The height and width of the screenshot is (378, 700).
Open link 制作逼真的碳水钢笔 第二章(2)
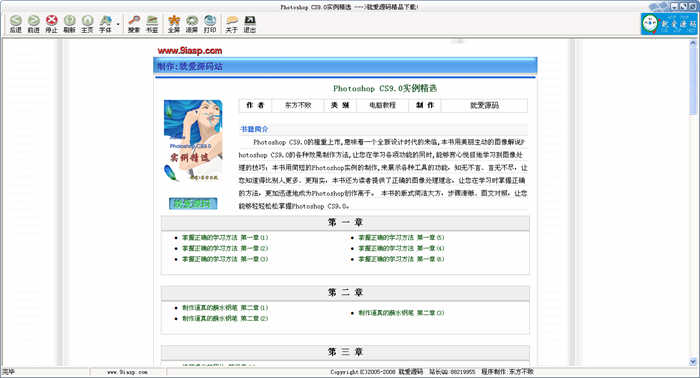coord(225,318)
